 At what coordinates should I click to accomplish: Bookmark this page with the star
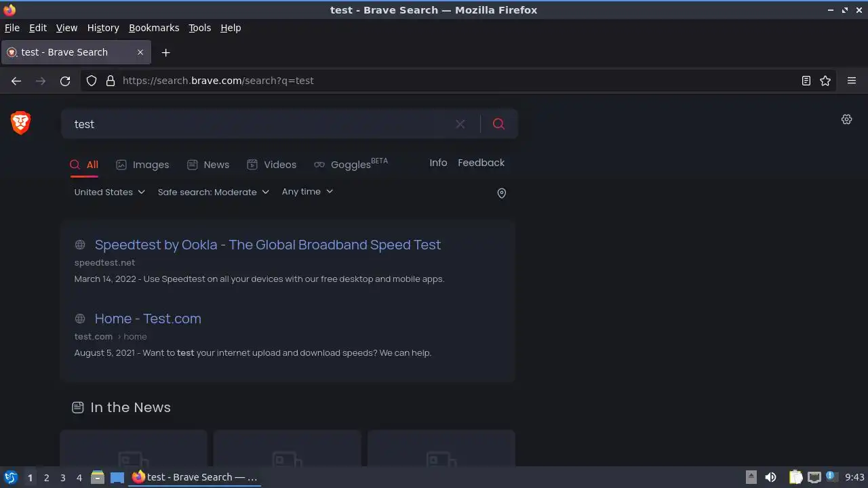[x=825, y=81]
